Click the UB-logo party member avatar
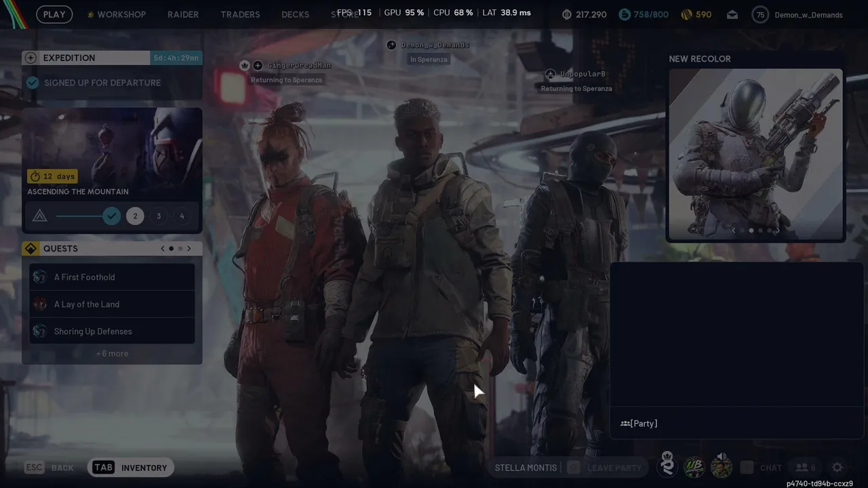Viewport: 868px width, 488px height. pos(694,467)
